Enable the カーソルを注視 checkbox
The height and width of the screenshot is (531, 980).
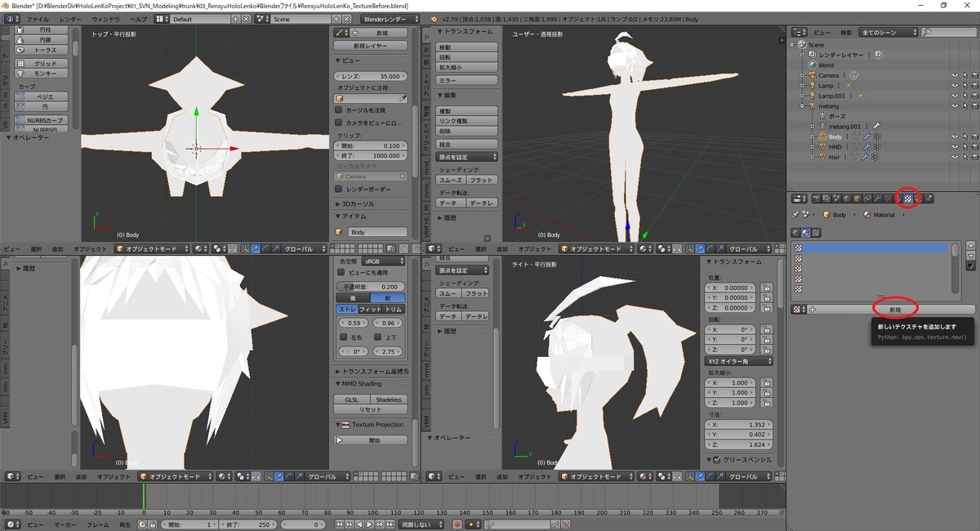coord(339,110)
